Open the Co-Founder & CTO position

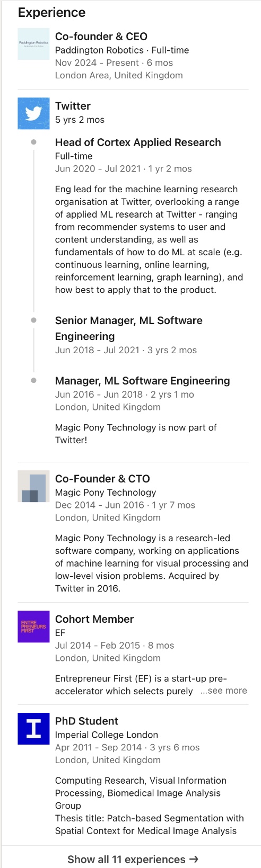pos(102,479)
